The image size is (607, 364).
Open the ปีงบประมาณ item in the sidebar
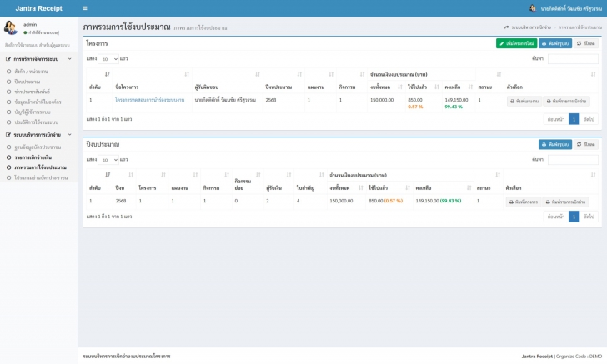coord(27,82)
